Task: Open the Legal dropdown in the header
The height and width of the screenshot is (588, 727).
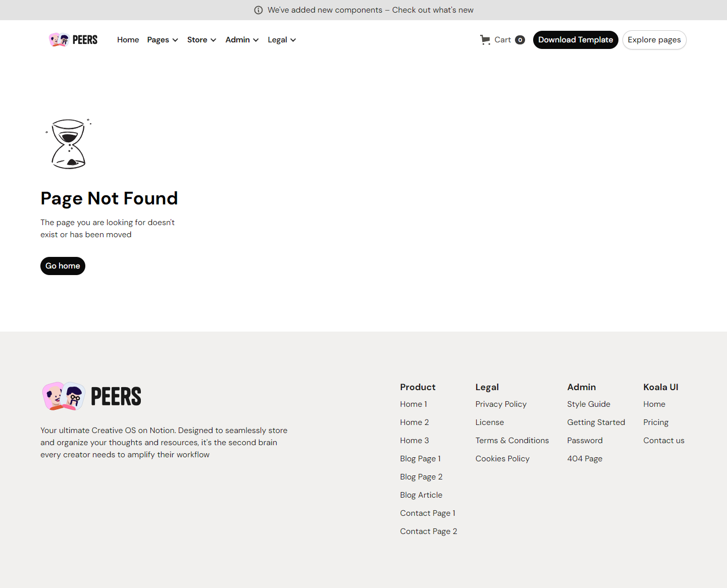Action: coord(281,39)
